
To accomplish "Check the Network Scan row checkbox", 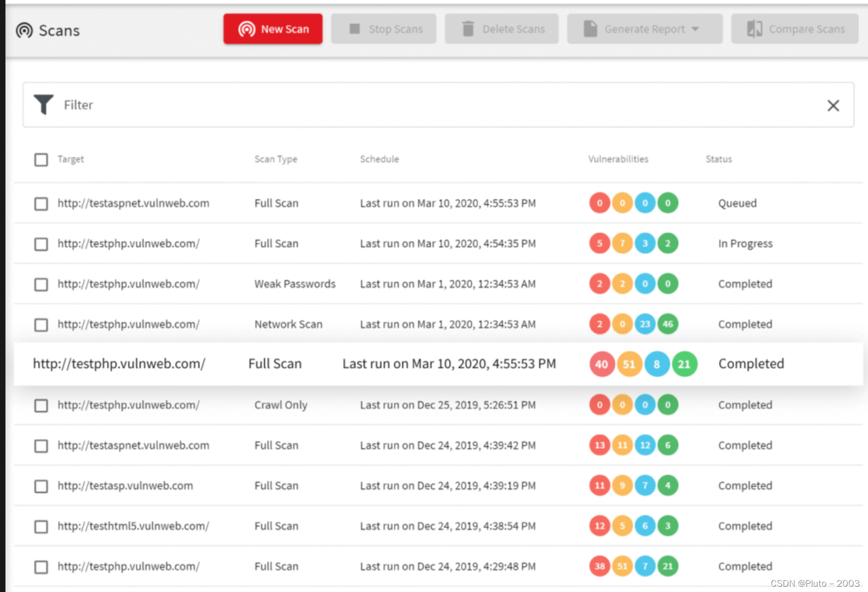I will point(41,325).
